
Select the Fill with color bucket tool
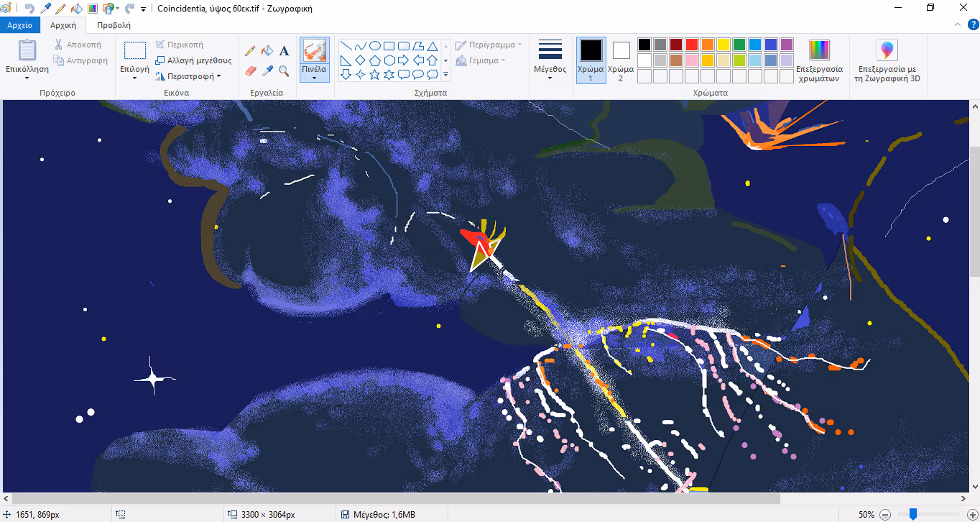(x=267, y=51)
